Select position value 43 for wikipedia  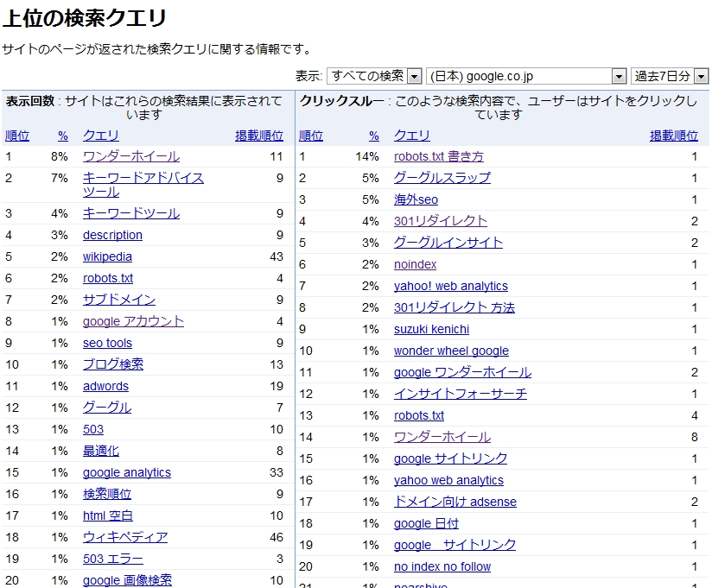(277, 256)
